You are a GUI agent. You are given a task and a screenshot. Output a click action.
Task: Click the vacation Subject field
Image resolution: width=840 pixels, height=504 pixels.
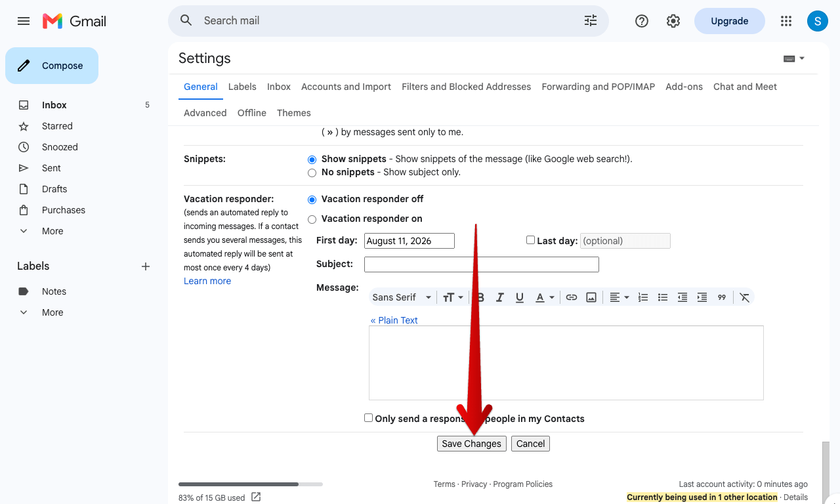482,264
